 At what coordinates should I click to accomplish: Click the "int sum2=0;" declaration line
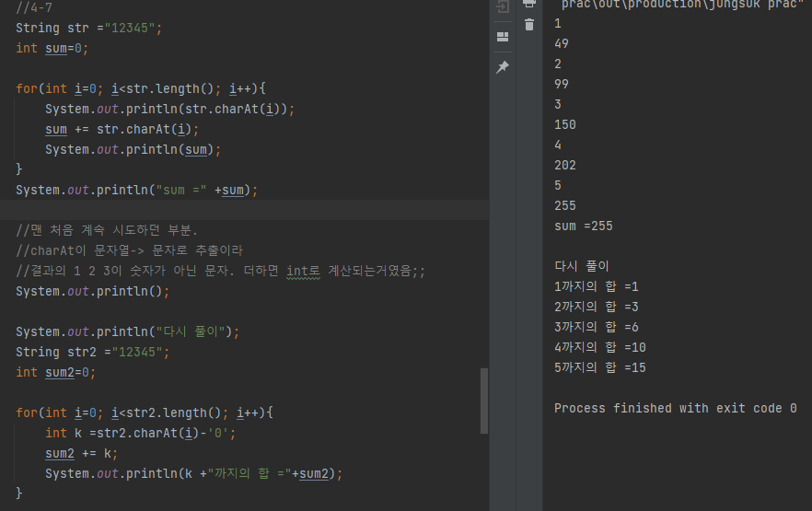coord(55,372)
